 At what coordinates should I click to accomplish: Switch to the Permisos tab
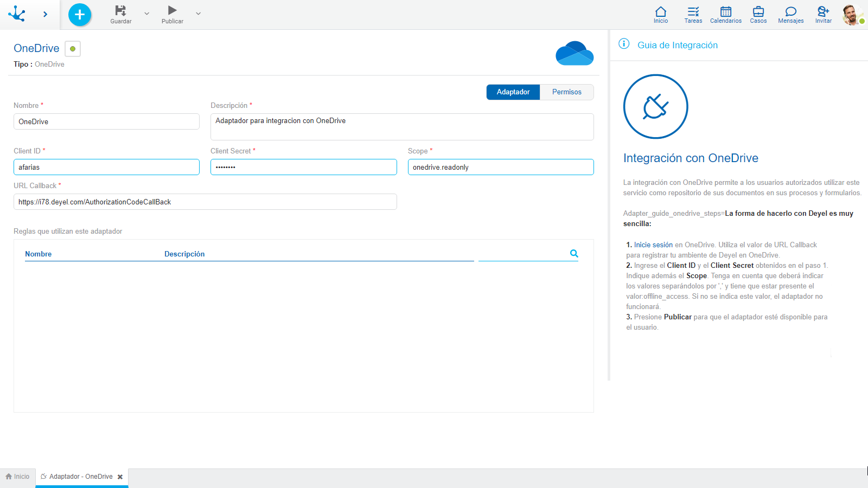coord(567,92)
